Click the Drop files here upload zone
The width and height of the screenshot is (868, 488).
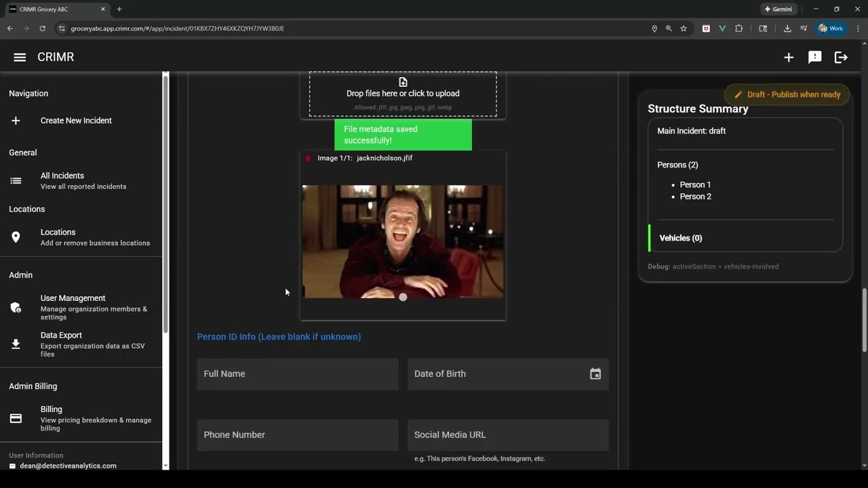[x=403, y=94]
